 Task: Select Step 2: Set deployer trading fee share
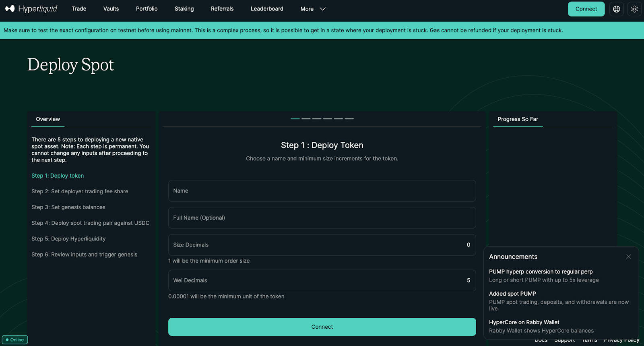pyautogui.click(x=80, y=191)
